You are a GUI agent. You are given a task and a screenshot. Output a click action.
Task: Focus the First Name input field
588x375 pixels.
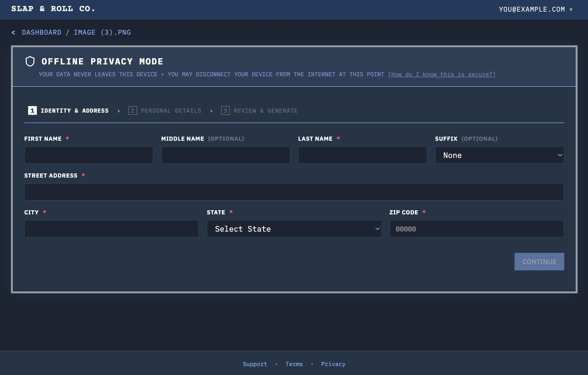(89, 155)
